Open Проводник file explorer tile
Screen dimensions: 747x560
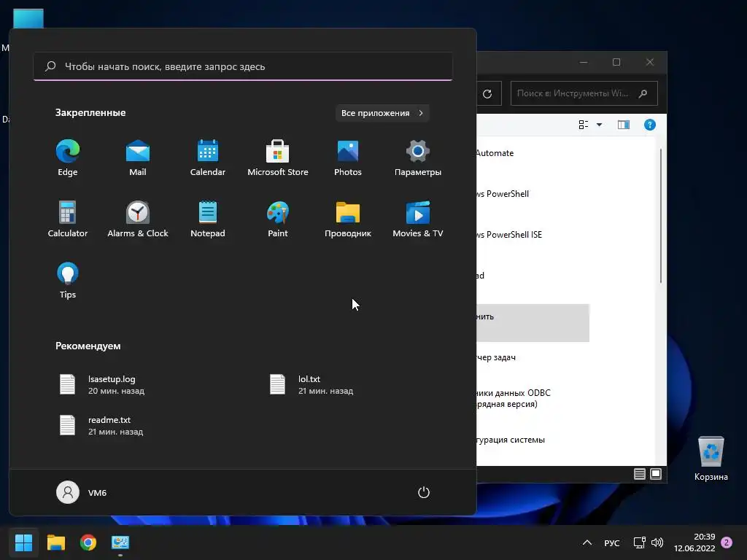point(348,219)
